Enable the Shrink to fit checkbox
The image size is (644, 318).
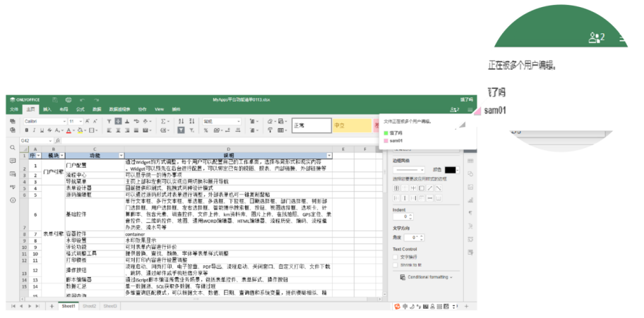395,265
